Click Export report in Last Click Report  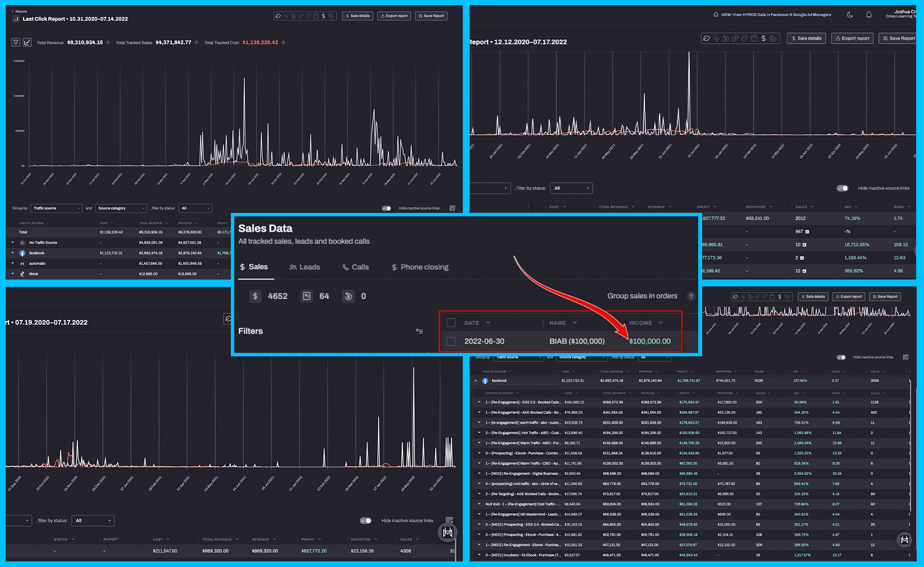pyautogui.click(x=394, y=16)
